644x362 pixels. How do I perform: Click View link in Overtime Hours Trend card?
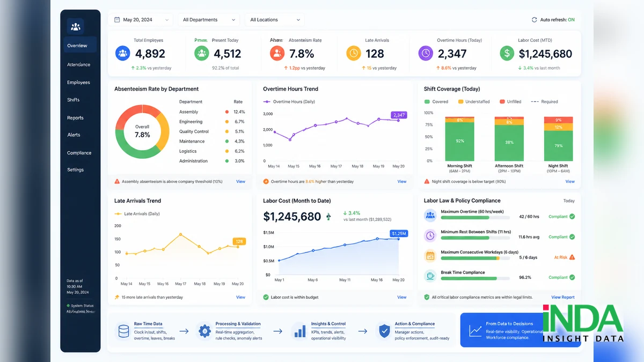402,181
